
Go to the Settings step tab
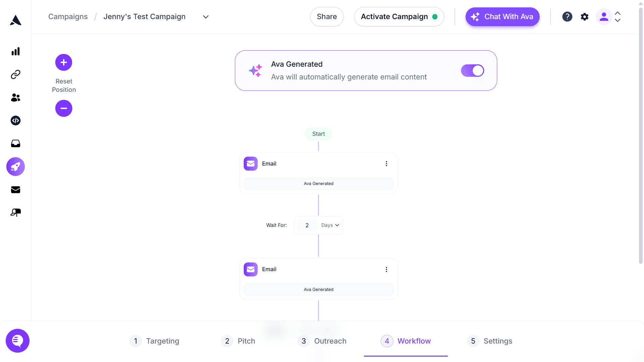tap(490, 341)
